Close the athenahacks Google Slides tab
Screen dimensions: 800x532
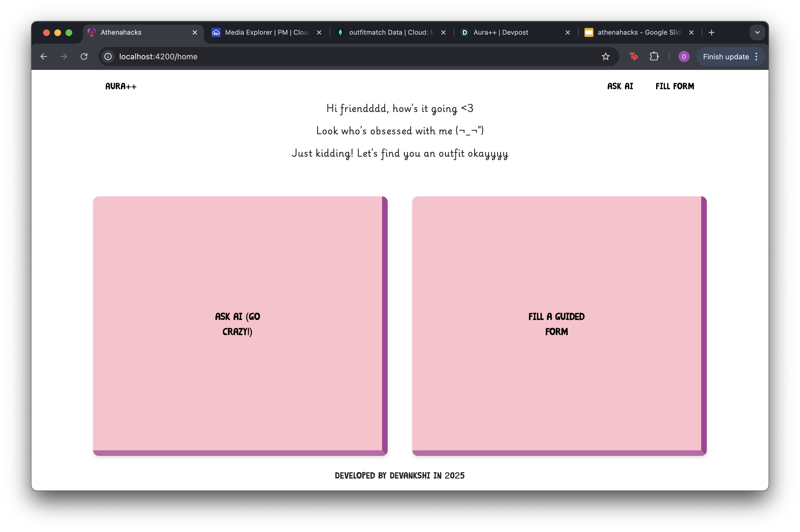click(x=691, y=32)
